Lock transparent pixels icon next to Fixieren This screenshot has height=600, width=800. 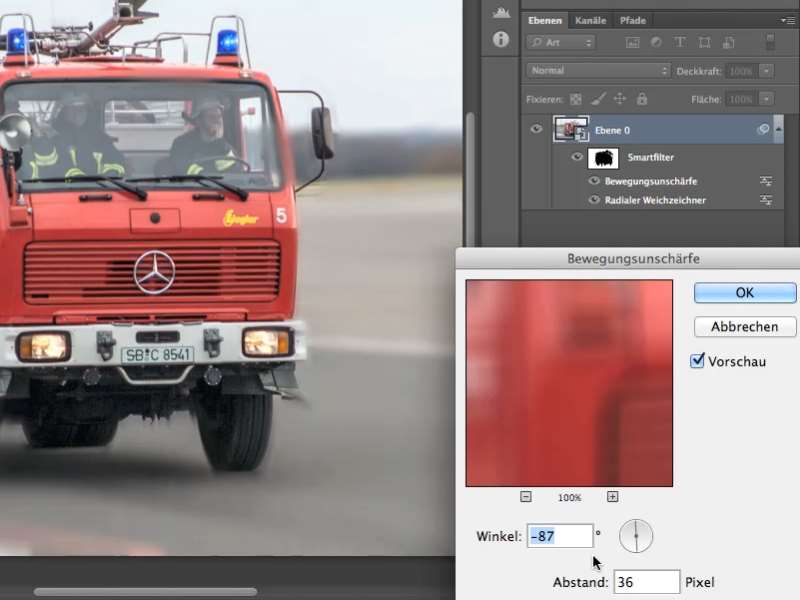pyautogui.click(x=576, y=99)
